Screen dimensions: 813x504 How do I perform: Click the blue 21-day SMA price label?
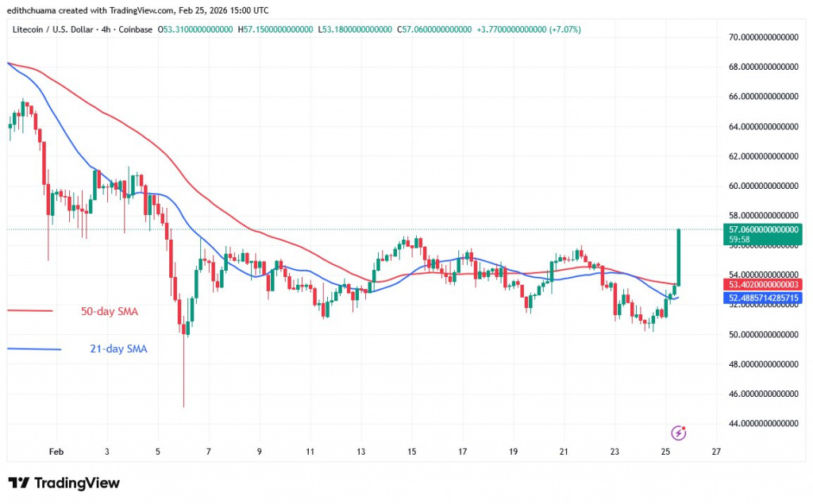click(x=762, y=297)
